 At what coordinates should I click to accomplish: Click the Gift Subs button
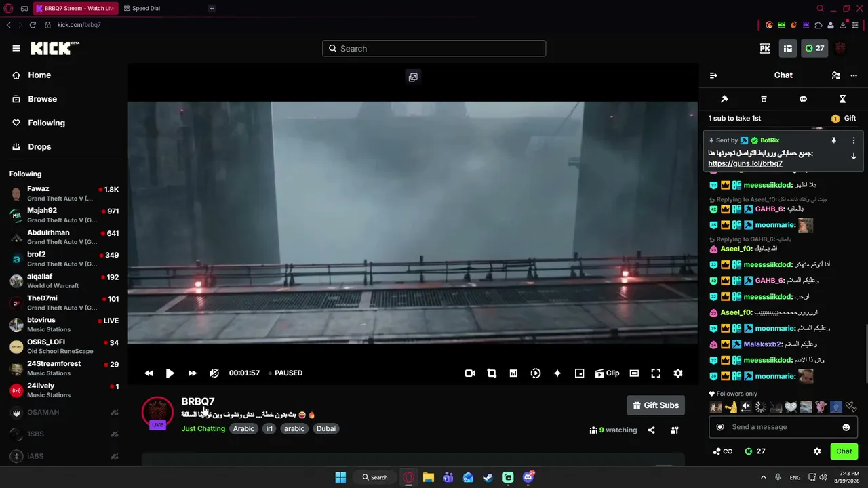[656, 405]
